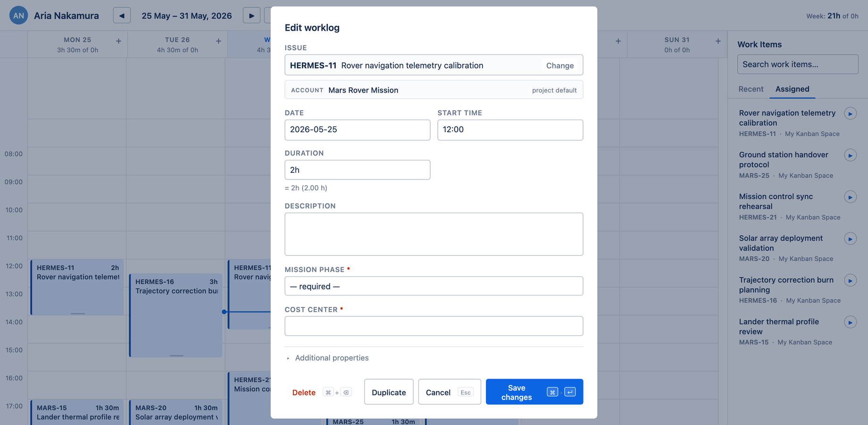The width and height of the screenshot is (868, 425).
Task: Duplicate the worklog
Action: tap(389, 392)
